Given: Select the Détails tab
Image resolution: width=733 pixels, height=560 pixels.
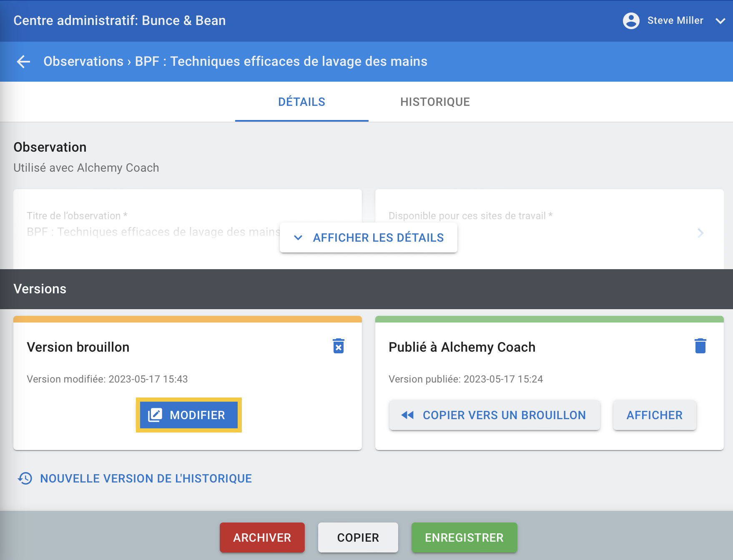Looking at the screenshot, I should (x=301, y=102).
